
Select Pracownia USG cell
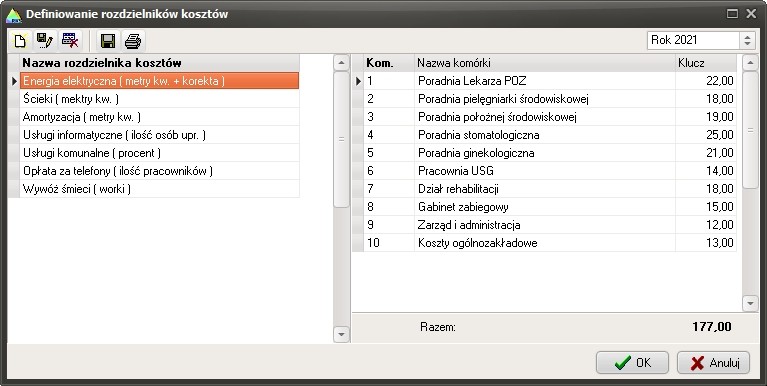pos(544,171)
